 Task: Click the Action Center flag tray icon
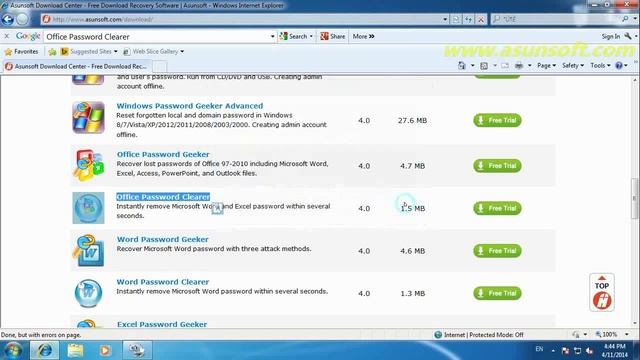pyautogui.click(x=565, y=351)
